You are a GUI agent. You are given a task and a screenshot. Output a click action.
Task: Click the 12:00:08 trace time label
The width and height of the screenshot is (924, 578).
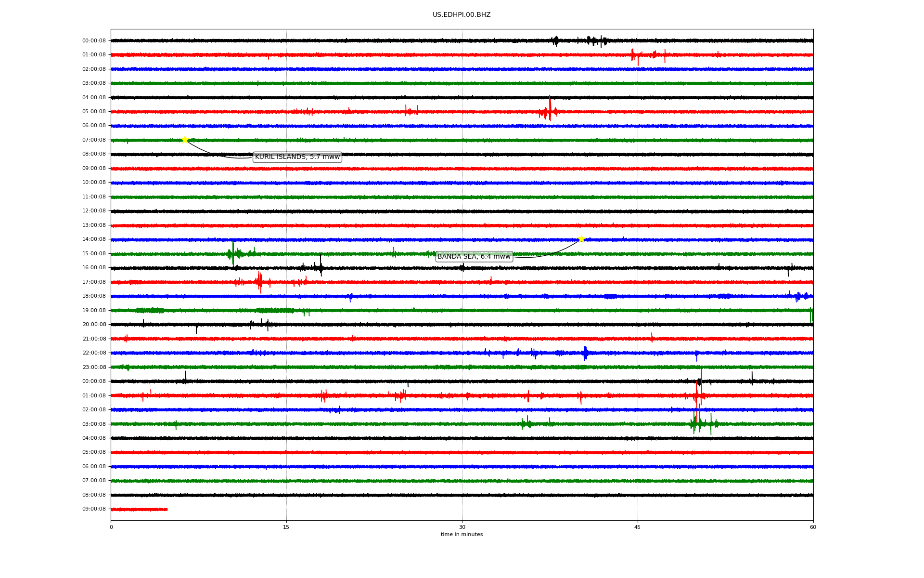tap(94, 211)
